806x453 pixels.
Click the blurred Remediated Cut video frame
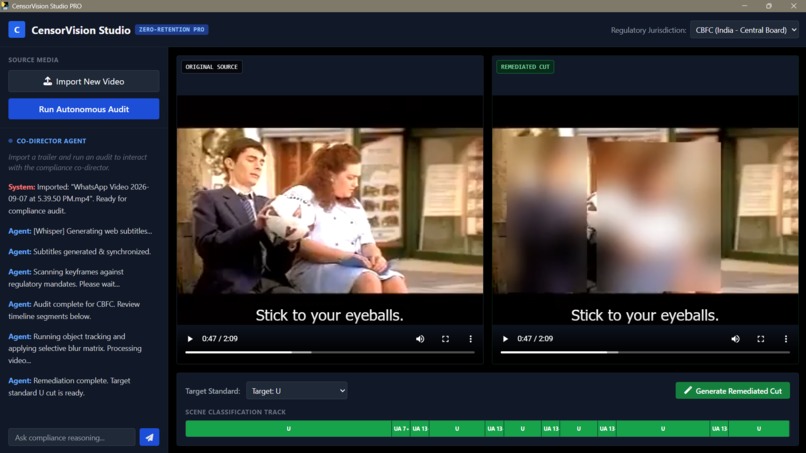[x=645, y=210]
